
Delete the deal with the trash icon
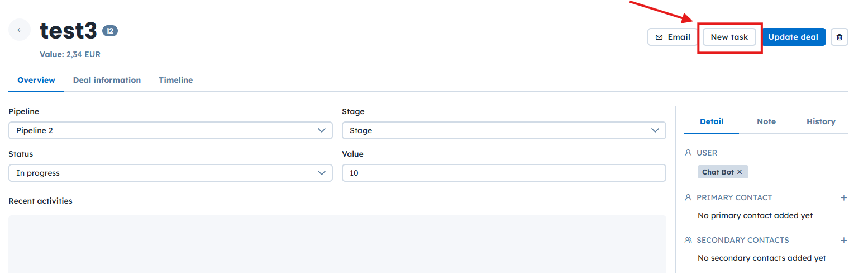pos(840,37)
